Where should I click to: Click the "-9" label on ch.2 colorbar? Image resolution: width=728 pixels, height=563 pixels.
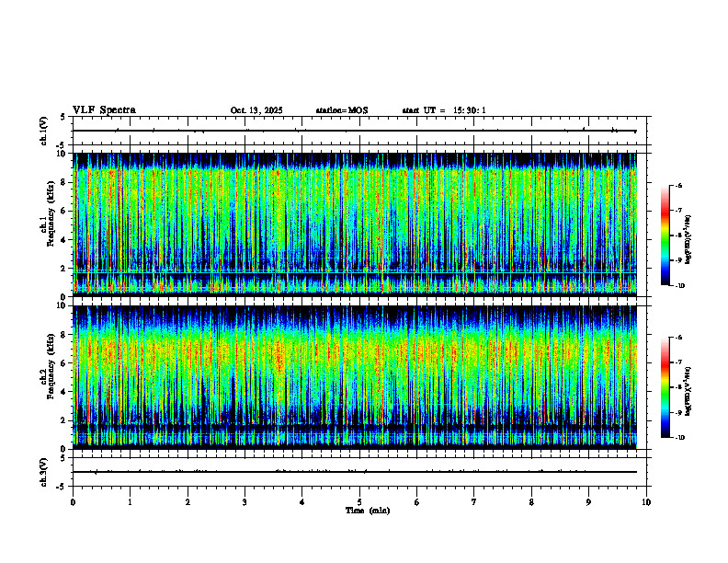point(678,412)
